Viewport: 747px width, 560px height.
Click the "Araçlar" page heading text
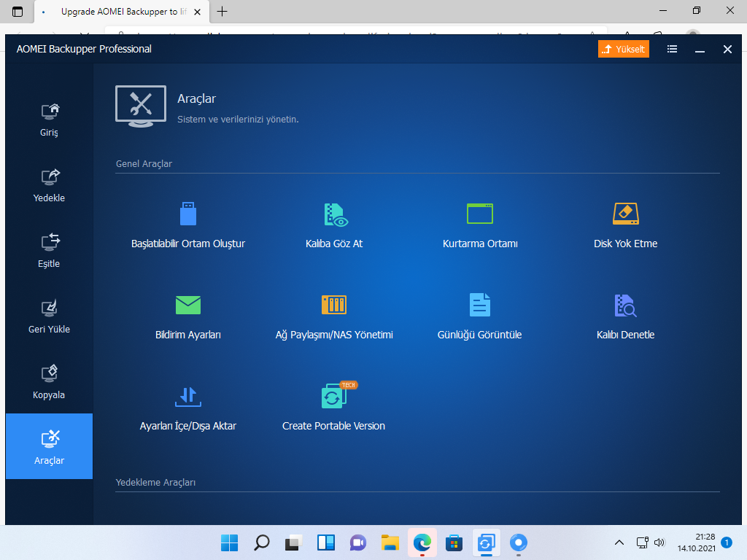196,98
